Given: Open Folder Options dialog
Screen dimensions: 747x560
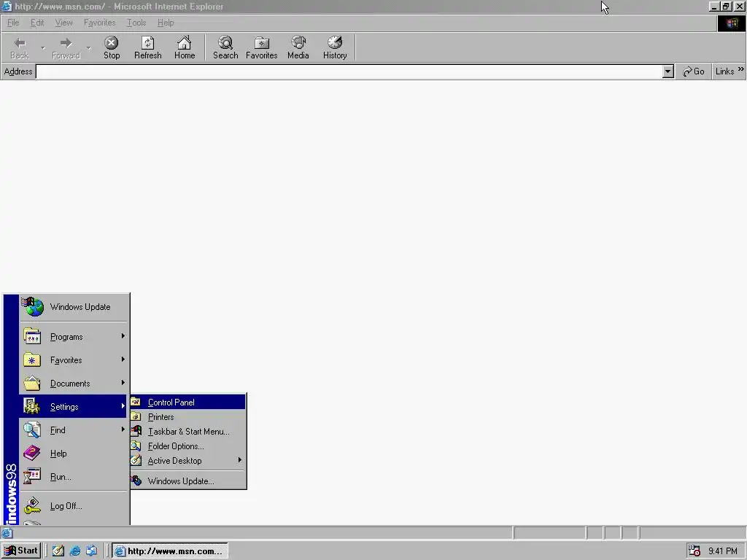Looking at the screenshot, I should 188,446.
